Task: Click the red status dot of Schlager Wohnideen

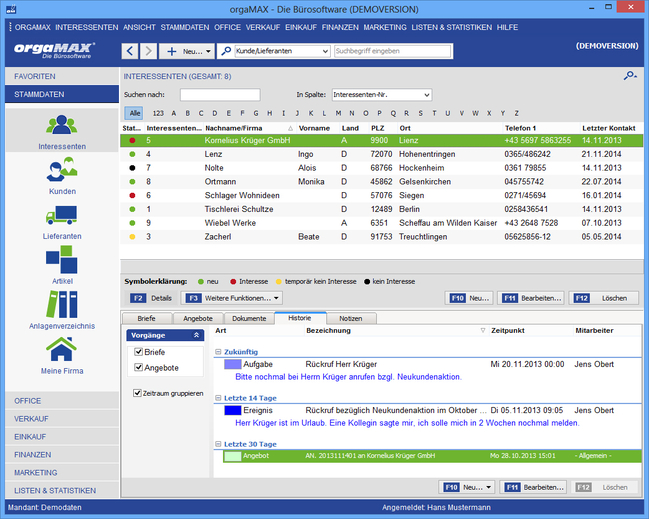Action: 132,195
